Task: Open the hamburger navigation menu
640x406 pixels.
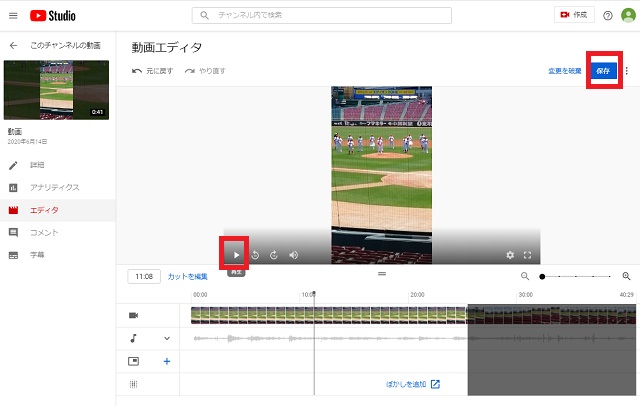Action: point(13,16)
